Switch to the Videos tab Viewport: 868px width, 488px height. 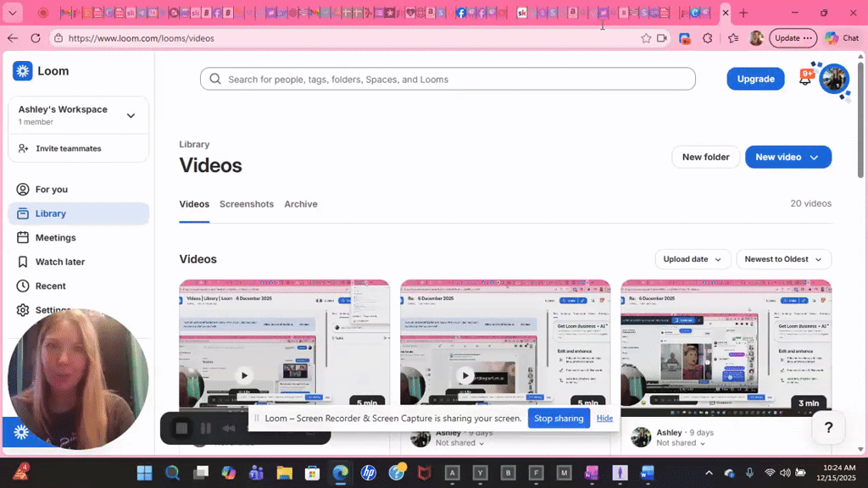(x=194, y=204)
